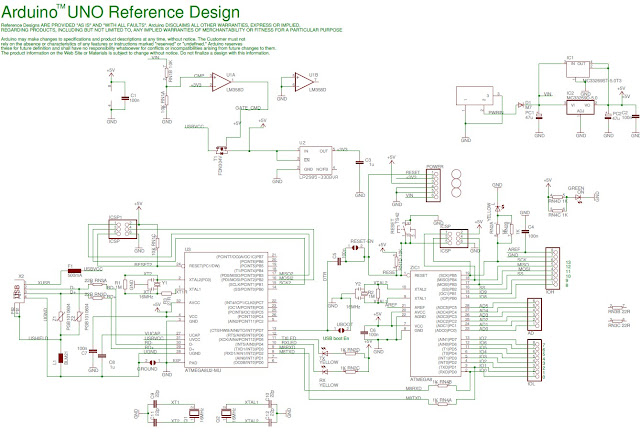Select the Y2 crystal near ATMEGA8
Image resolution: width=640 pixels, height=437 pixels.
click(359, 292)
